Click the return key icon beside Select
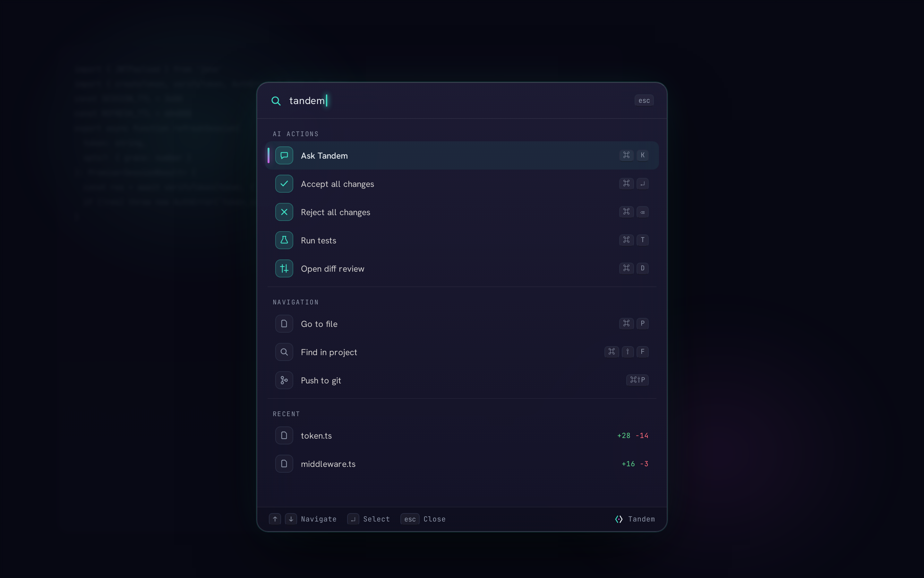Viewport: 924px width, 578px height. [353, 519]
